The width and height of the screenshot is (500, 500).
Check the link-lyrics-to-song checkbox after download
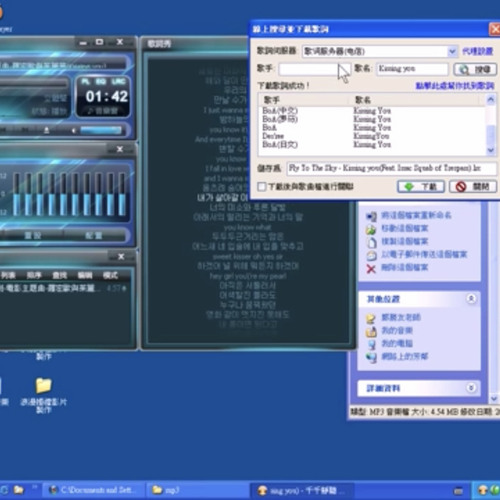[262, 187]
